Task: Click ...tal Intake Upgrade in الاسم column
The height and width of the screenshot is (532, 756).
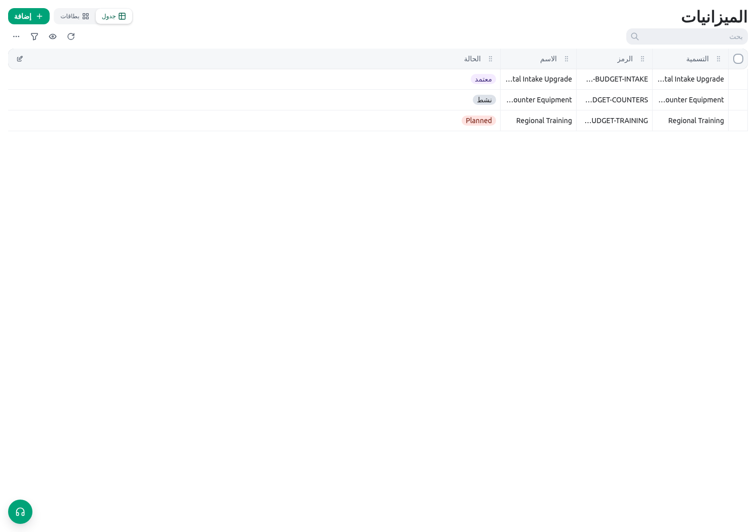Action: (539, 79)
